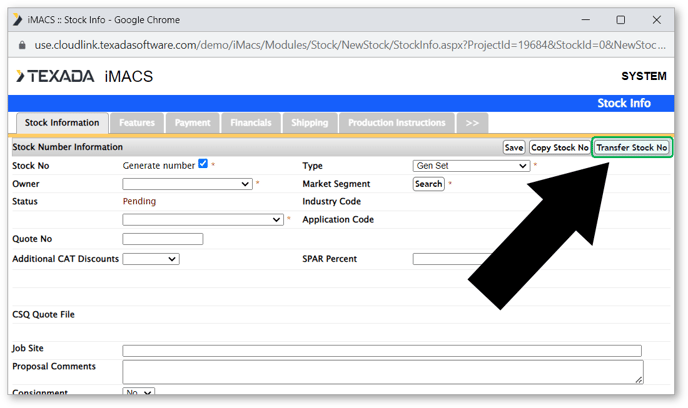Open the Production Instructions tab
Image resolution: width=688 pixels, height=408 pixels.
point(396,123)
